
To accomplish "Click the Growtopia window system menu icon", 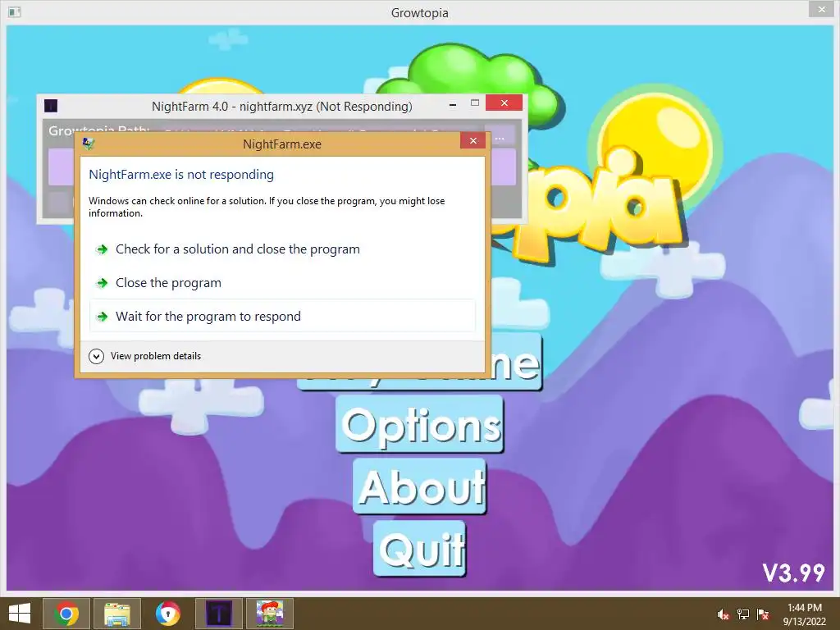I will point(15,11).
